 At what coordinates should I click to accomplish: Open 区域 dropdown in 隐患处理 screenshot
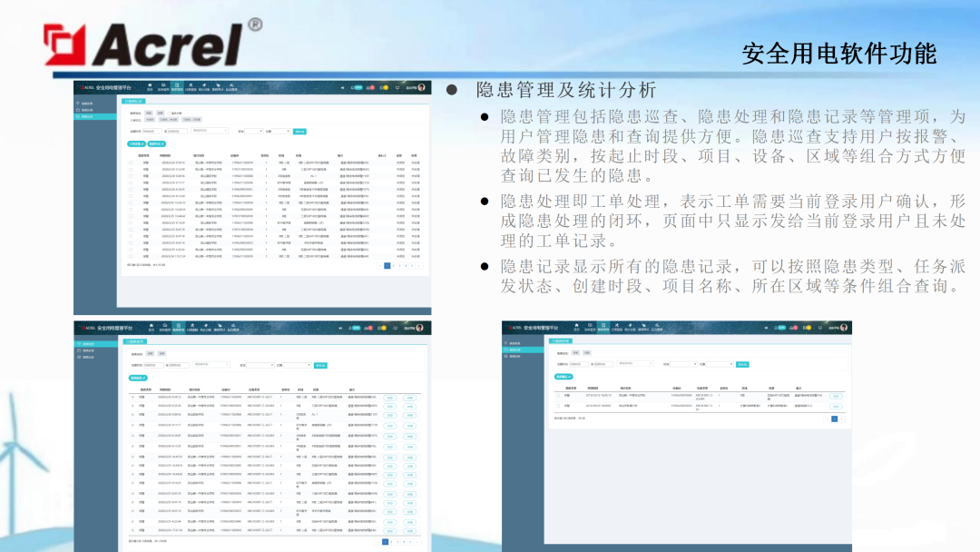pyautogui.click(x=684, y=364)
